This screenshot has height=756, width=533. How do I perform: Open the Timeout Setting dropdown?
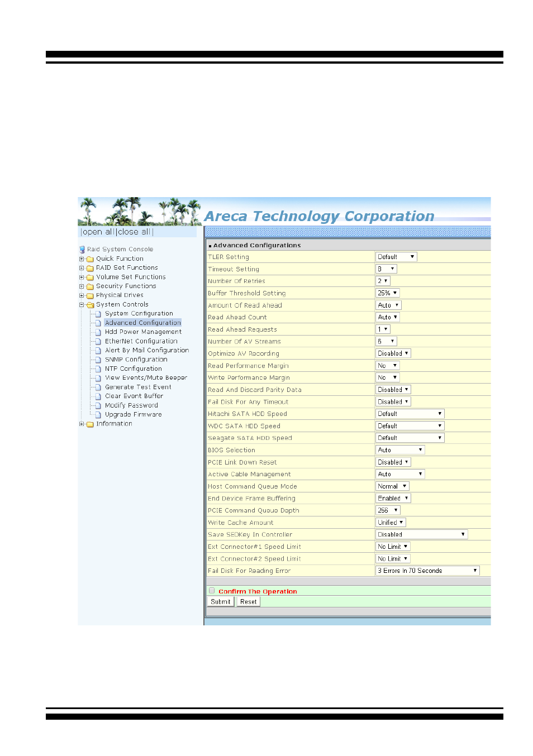(x=386, y=269)
